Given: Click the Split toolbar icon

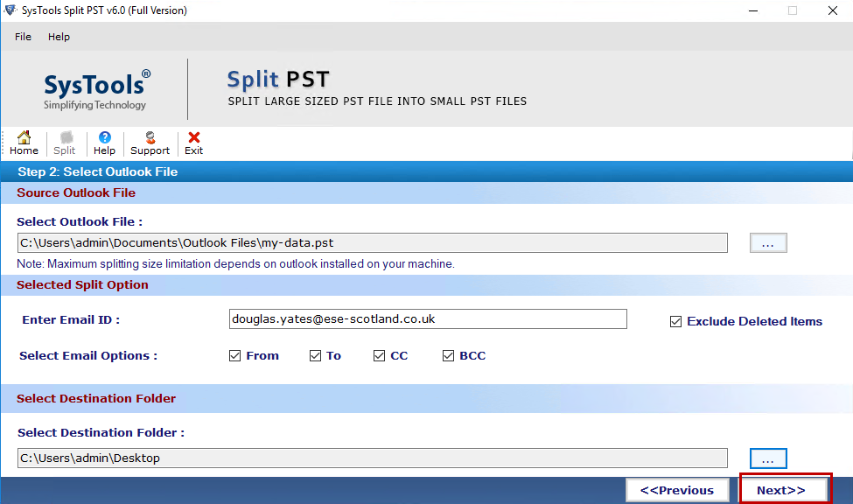Looking at the screenshot, I should pos(64,143).
